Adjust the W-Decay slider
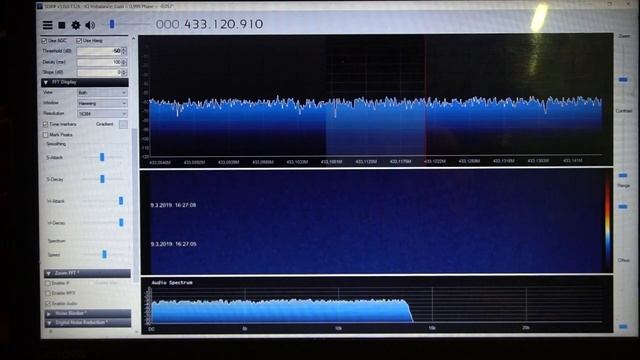Image resolution: width=640 pixels, height=360 pixels. [x=121, y=222]
